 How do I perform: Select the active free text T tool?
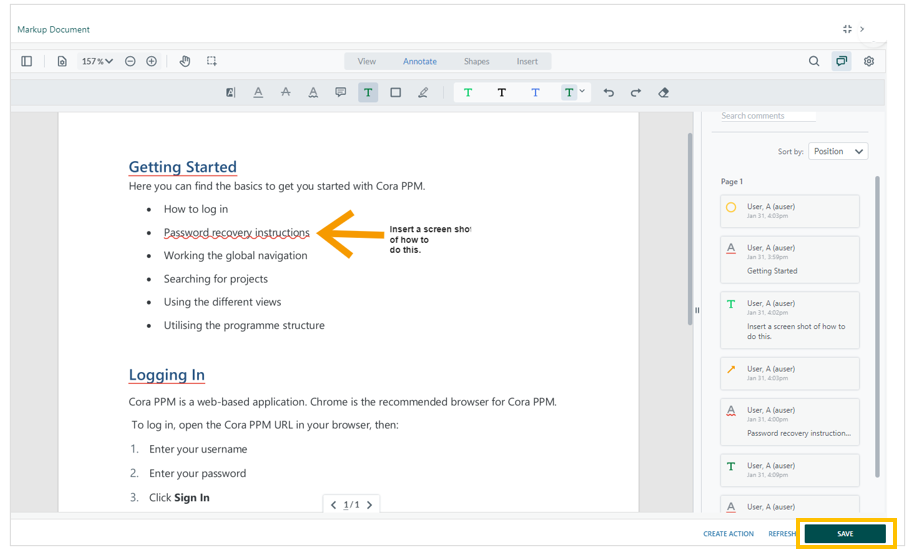368,92
